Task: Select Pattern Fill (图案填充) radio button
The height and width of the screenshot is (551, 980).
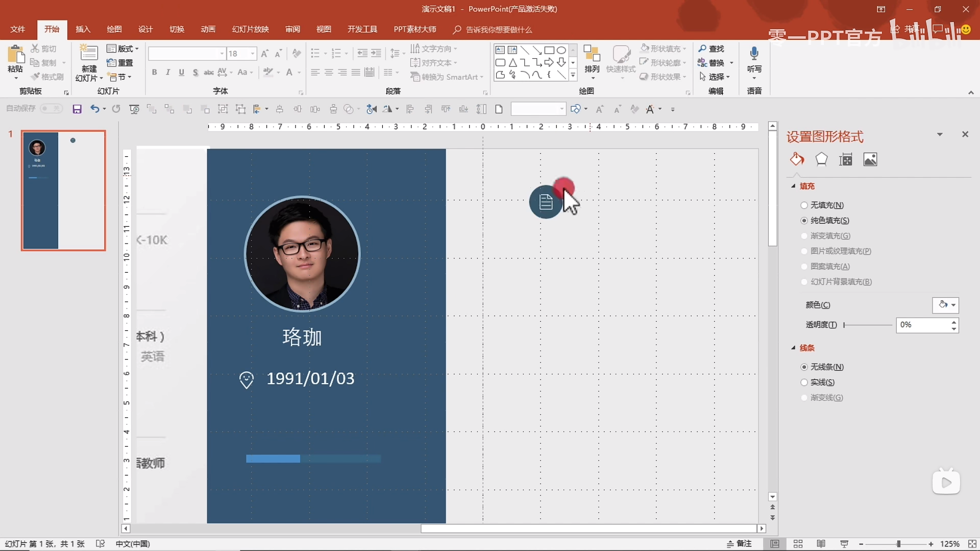Action: point(804,267)
